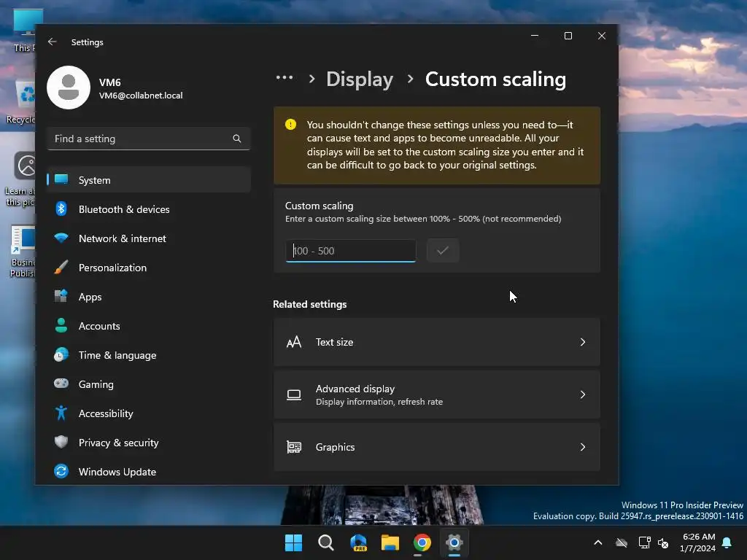Click the VM6 user profile picture
Image resolution: width=747 pixels, height=560 pixels.
pos(69,87)
